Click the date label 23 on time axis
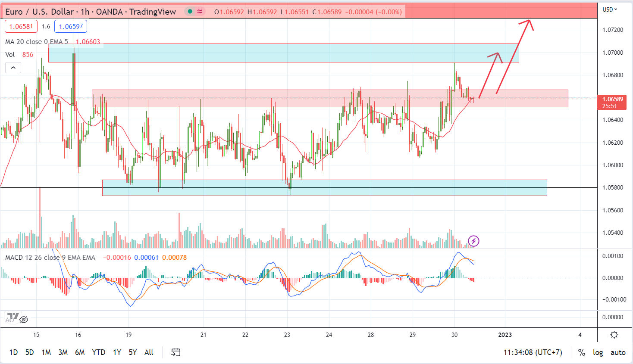 [x=287, y=335]
